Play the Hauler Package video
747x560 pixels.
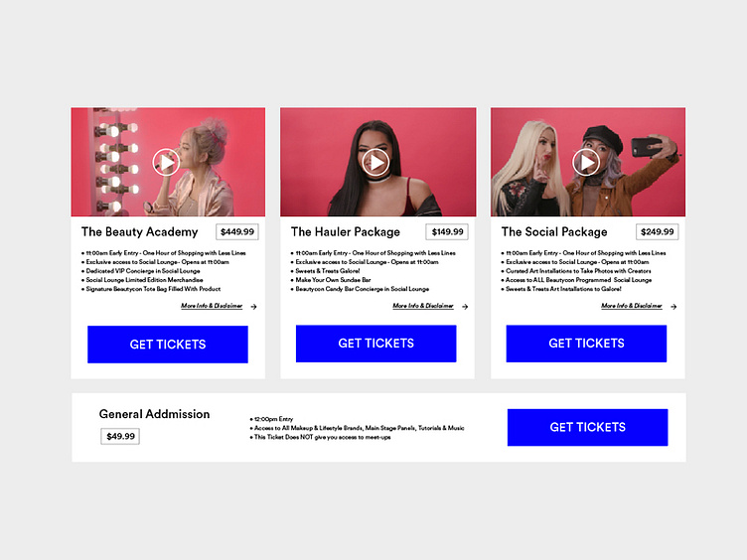point(375,163)
